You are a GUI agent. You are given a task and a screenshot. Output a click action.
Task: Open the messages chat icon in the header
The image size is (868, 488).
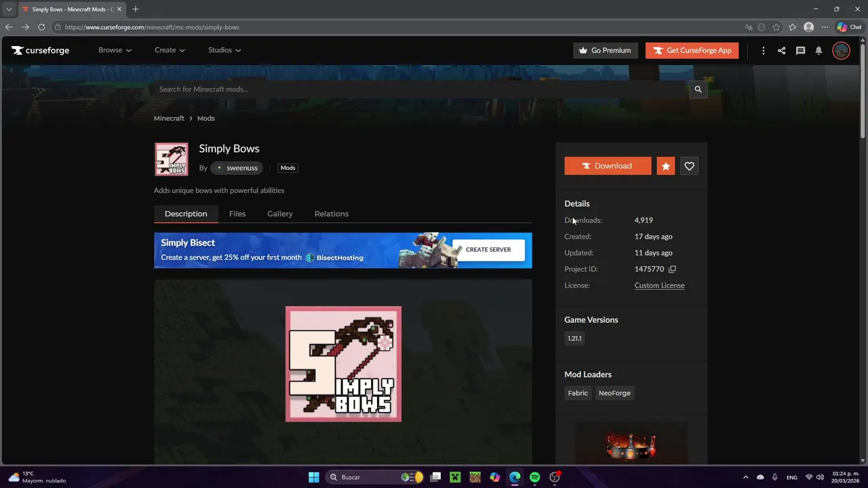point(800,50)
